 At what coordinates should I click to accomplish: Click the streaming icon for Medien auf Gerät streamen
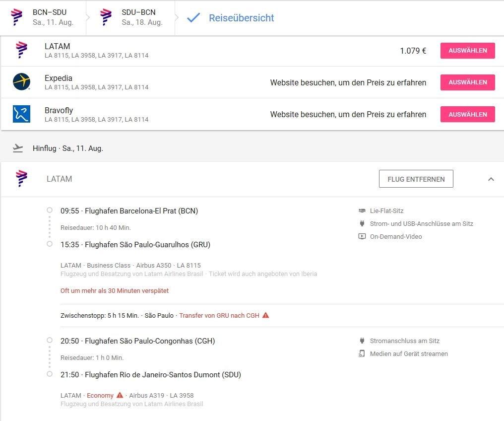(362, 354)
